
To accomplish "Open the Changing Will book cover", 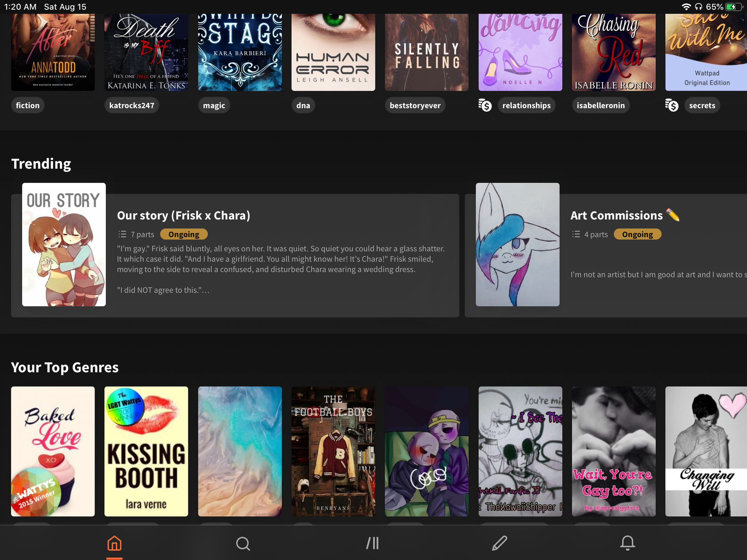I will tap(706, 451).
